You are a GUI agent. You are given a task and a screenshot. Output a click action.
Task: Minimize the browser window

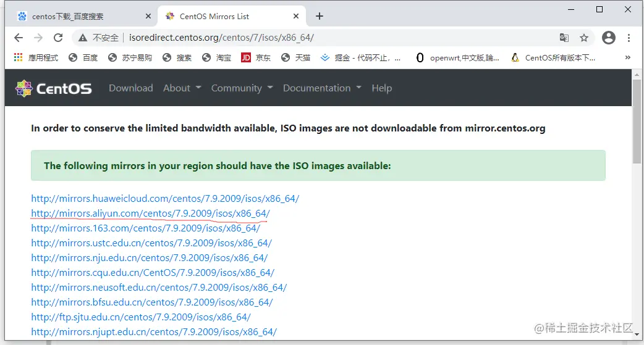(571, 9)
